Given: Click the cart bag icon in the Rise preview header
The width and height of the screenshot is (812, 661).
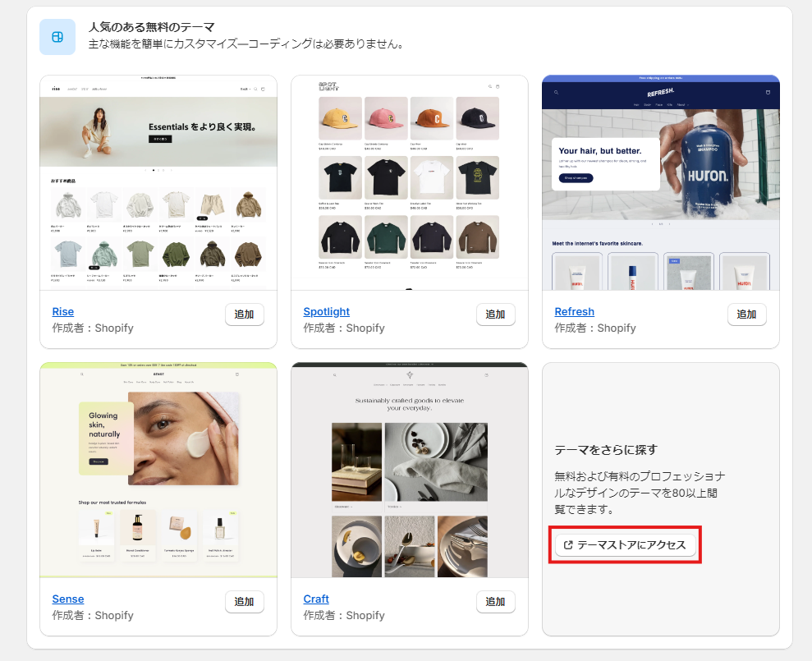Looking at the screenshot, I should (x=263, y=90).
